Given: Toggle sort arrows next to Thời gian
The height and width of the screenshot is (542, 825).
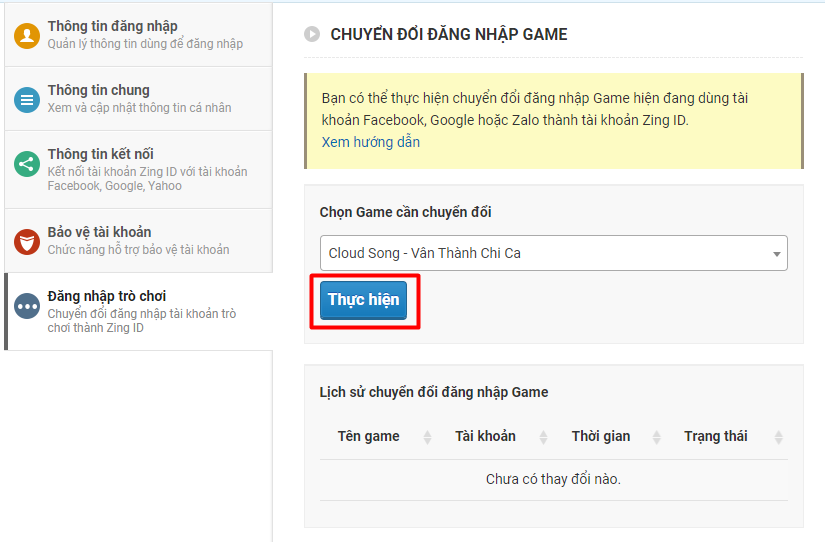Looking at the screenshot, I should [x=657, y=437].
